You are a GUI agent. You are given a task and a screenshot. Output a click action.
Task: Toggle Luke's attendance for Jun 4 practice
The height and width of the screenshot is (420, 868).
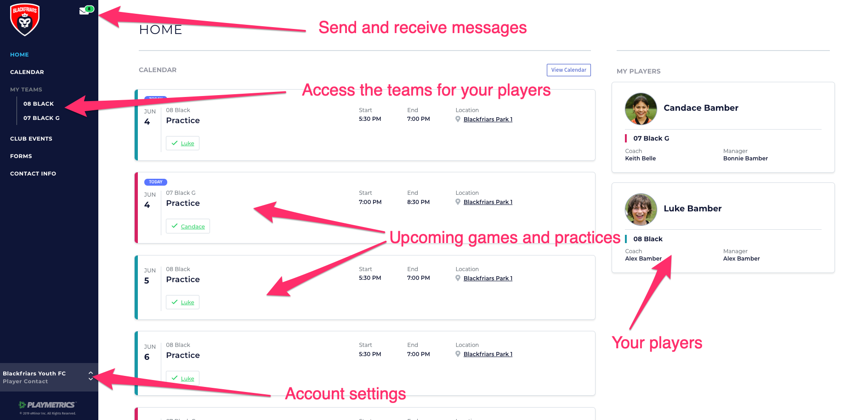tap(182, 143)
